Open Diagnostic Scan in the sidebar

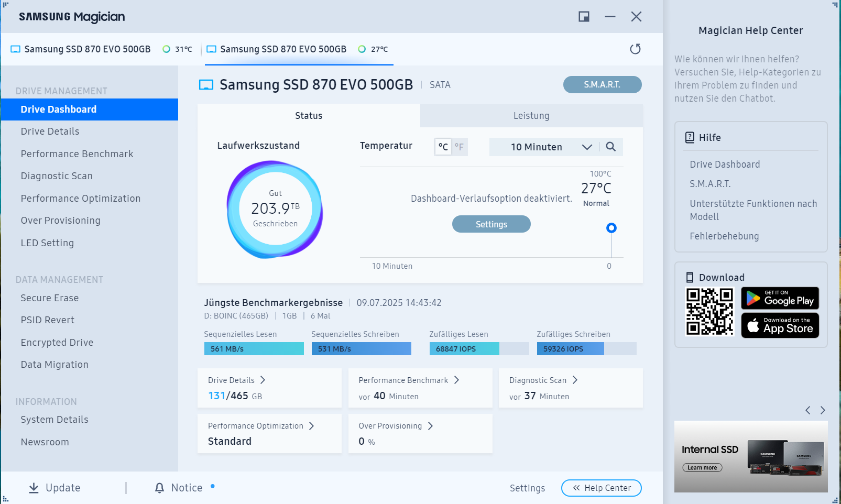click(57, 176)
